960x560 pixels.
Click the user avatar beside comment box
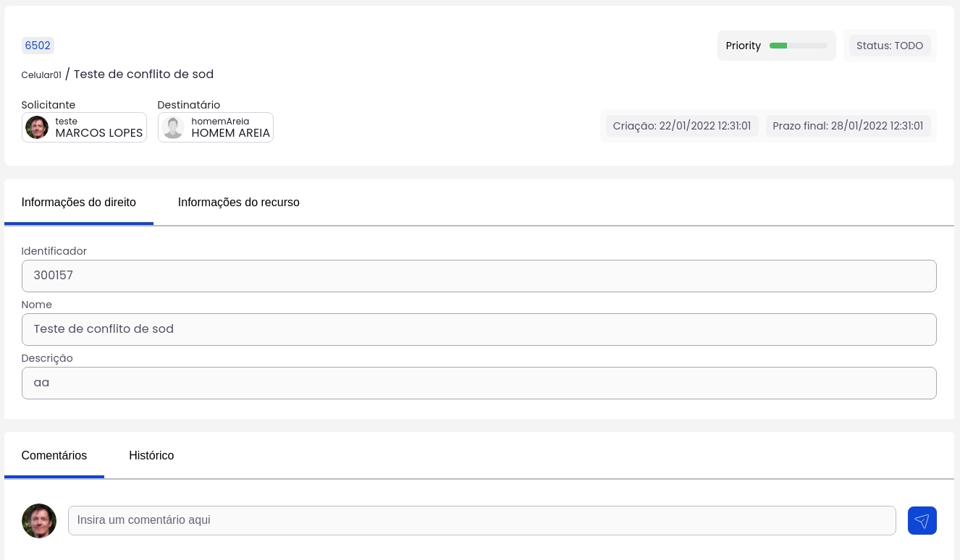click(x=39, y=521)
